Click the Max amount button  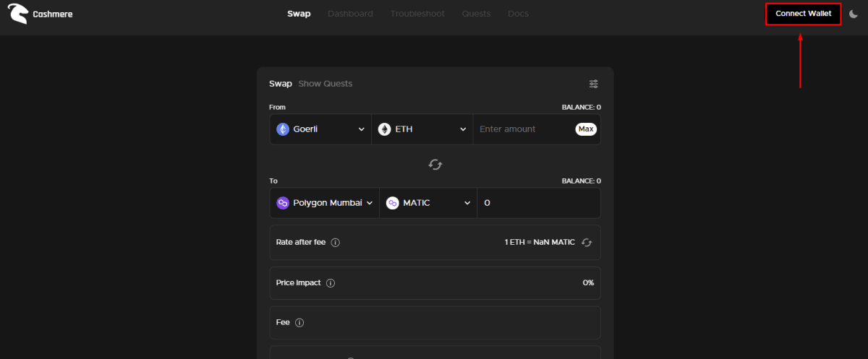[586, 129]
